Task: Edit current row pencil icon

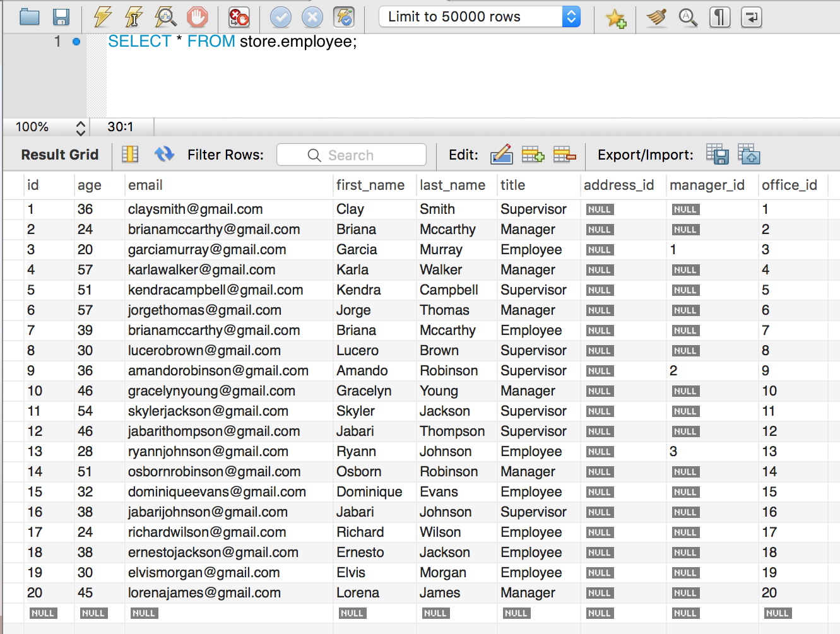Action: point(502,155)
